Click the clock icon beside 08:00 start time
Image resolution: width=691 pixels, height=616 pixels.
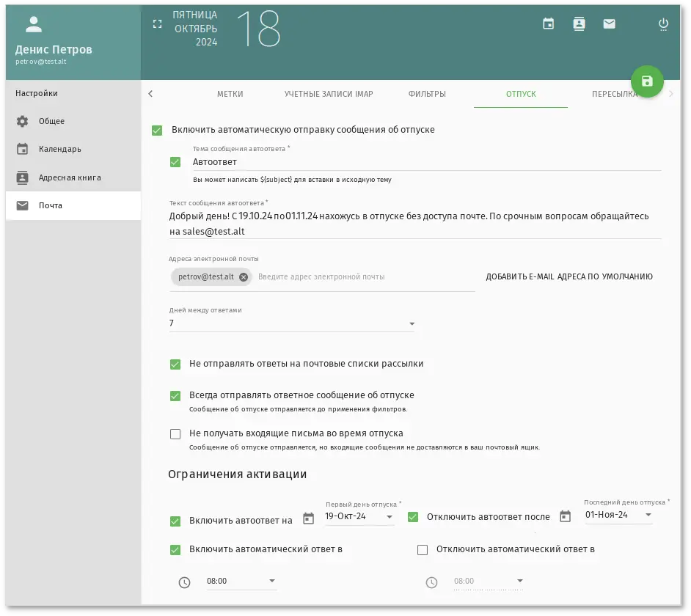pos(184,582)
